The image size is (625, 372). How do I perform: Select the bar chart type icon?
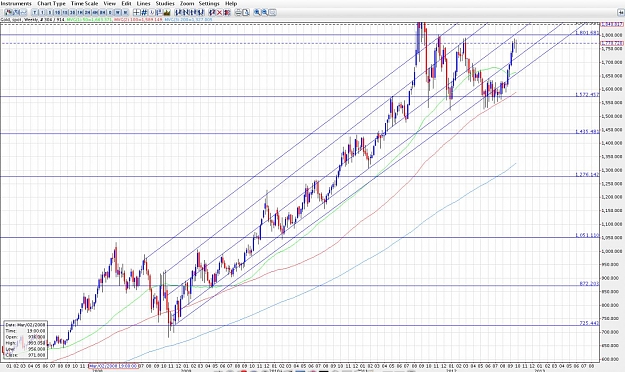click(16, 12)
